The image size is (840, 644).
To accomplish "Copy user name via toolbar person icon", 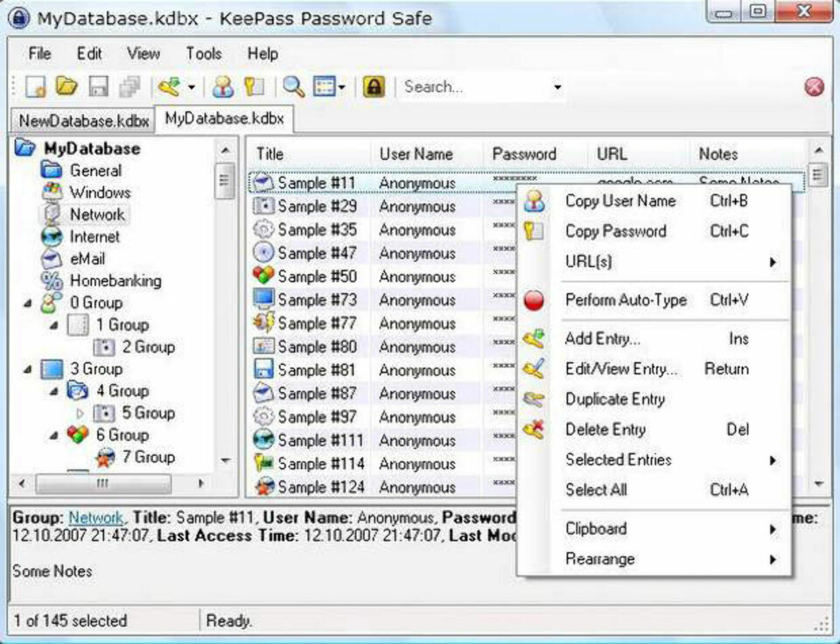I will coord(223,87).
